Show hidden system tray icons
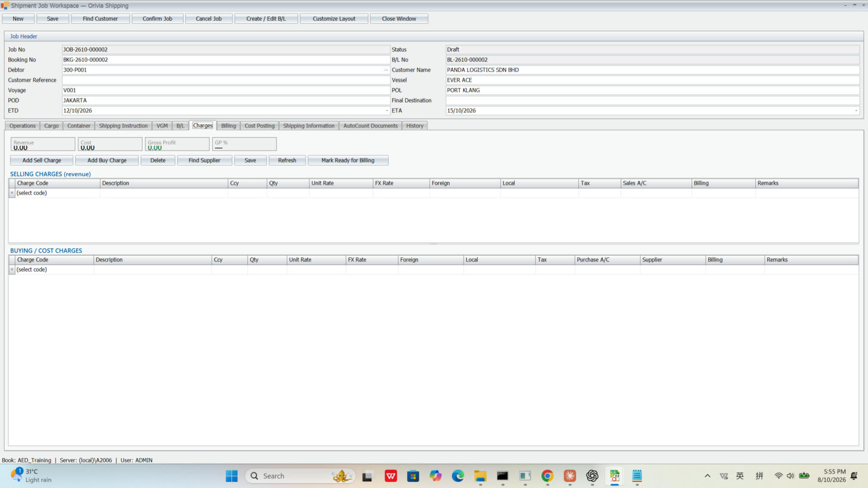This screenshot has height=488, width=868. coord(708,475)
